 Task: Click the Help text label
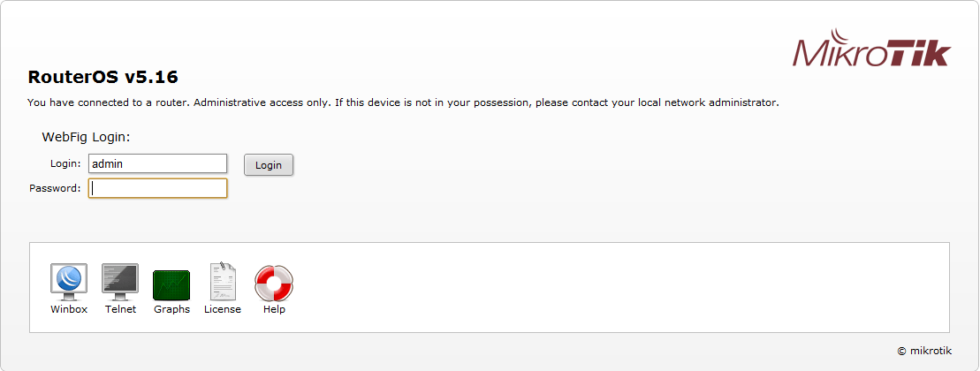(274, 310)
